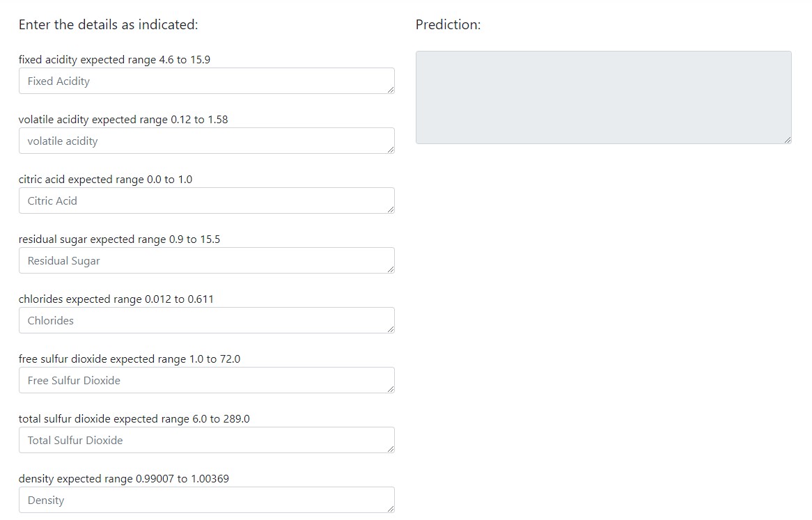Click the "Enter the details as indicated" heading
The image size is (812, 520).
108,25
